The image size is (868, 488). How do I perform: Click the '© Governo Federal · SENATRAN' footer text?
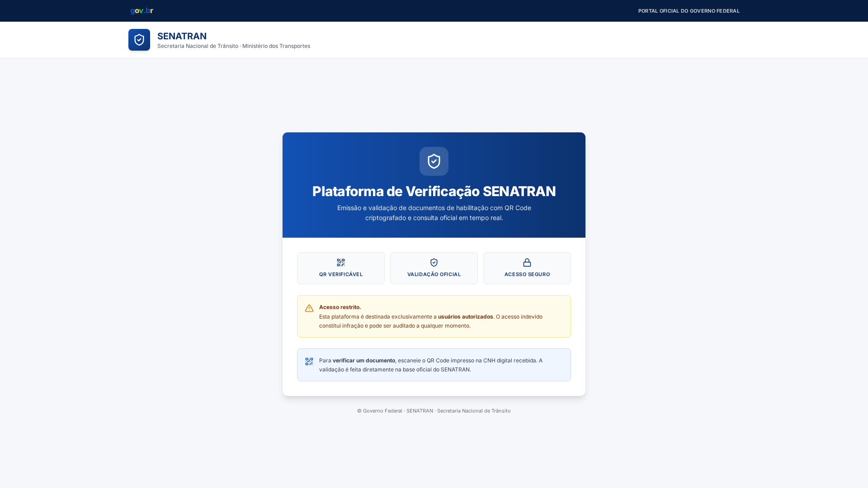tap(434, 411)
